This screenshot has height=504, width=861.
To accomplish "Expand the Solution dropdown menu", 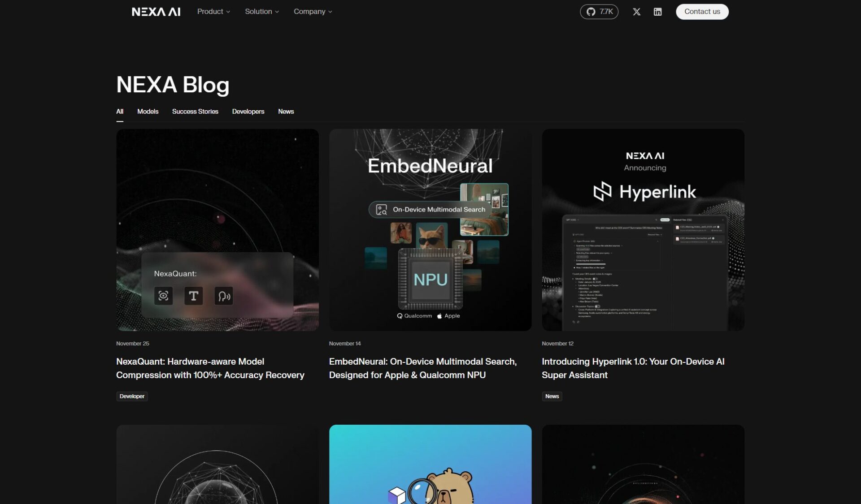I will point(261,12).
